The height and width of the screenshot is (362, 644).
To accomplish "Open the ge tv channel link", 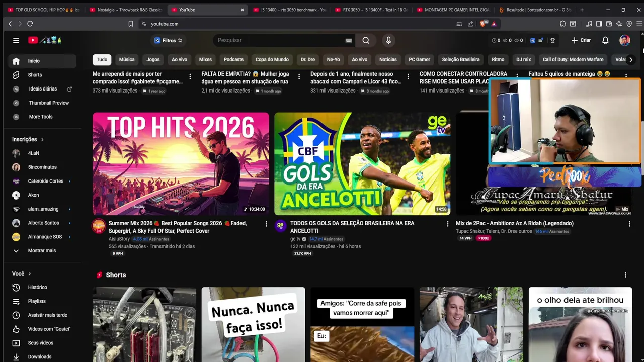I will pyautogui.click(x=295, y=239).
